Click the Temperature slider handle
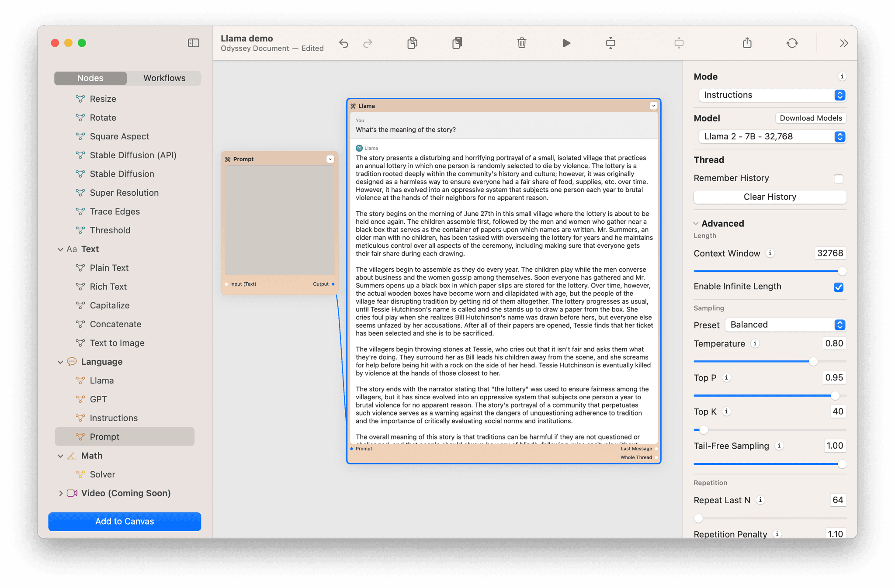 coord(813,361)
